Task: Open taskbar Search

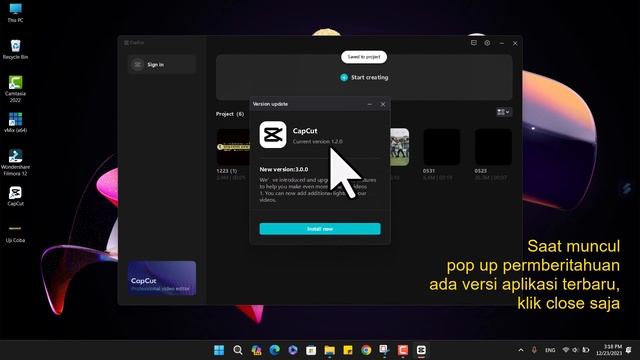Action: click(x=238, y=350)
